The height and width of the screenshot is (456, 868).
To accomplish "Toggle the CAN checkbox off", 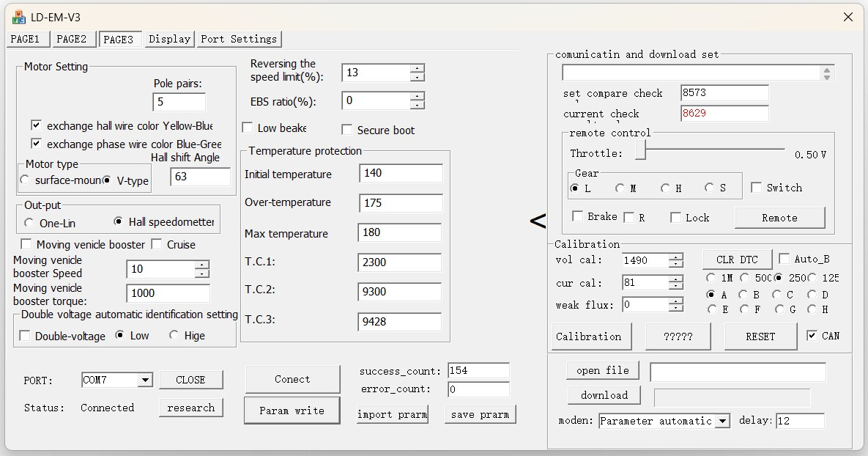I will (x=812, y=336).
